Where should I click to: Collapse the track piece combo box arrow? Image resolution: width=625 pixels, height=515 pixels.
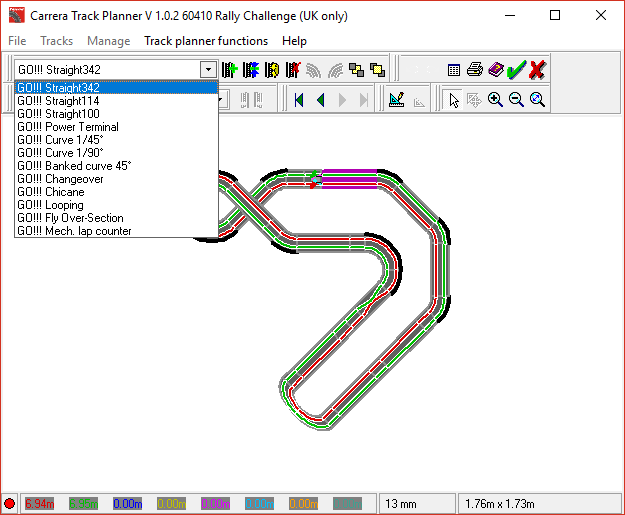[208, 70]
